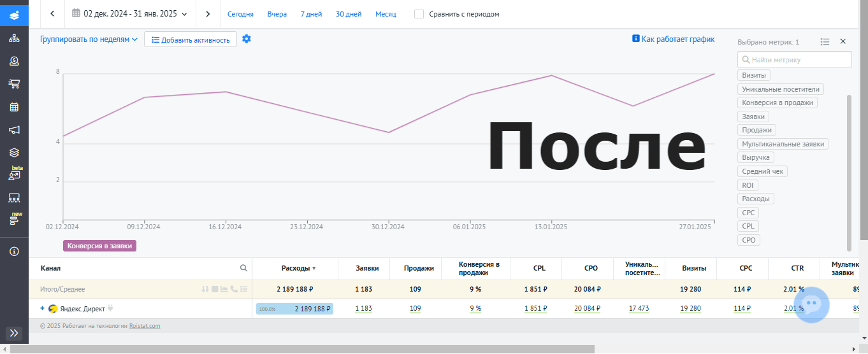Toggle the Выручка metric tag
Image resolution: width=868 pixels, height=354 pixels.
pyautogui.click(x=756, y=157)
